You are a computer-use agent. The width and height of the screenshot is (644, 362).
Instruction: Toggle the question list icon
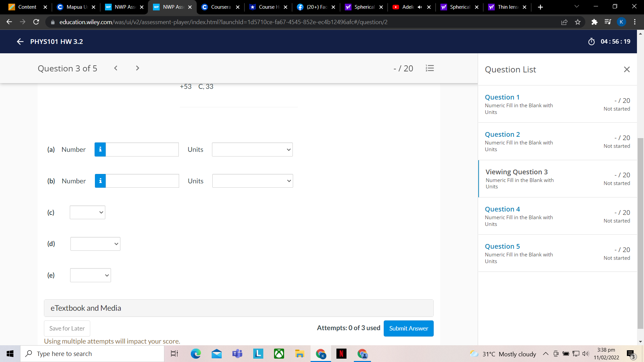[x=430, y=68]
